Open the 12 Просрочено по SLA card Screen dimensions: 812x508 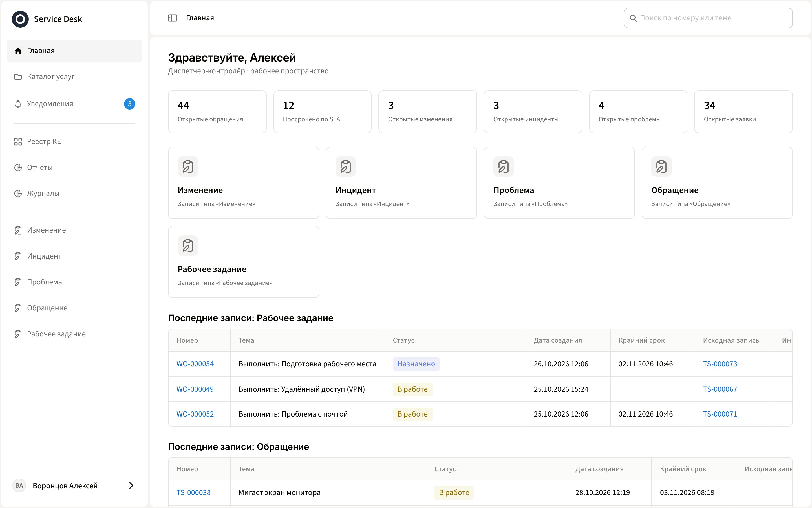(323, 112)
